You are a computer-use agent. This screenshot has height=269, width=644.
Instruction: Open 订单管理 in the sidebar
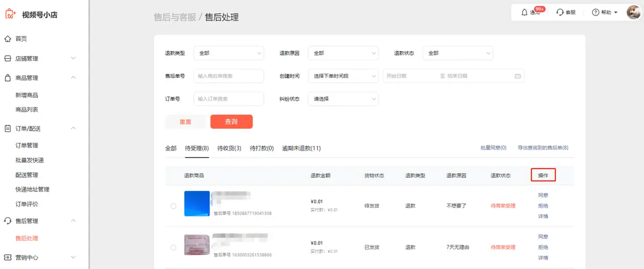[x=27, y=146]
